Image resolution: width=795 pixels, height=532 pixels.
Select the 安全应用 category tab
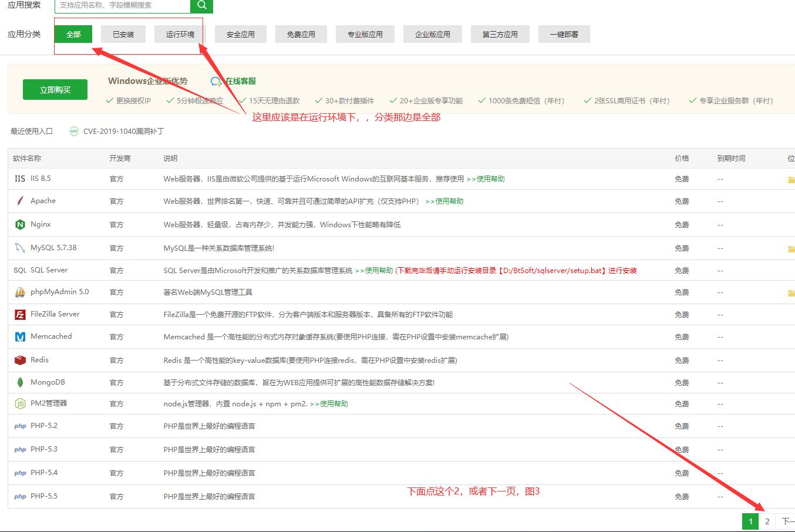click(241, 34)
